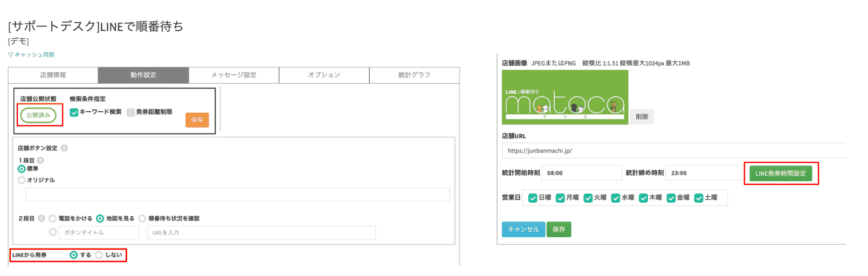Image resolution: width=868 pixels, height=276 pixels.
Task: Set LINEから発券 to しない
Action: pyautogui.click(x=99, y=255)
